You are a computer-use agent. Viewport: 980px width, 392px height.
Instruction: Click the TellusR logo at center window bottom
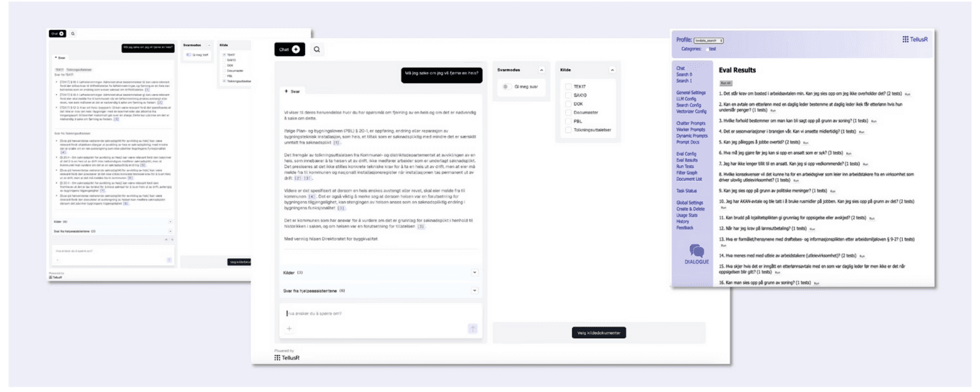click(x=287, y=357)
